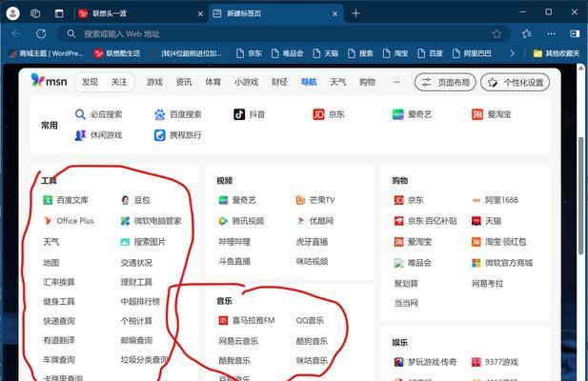588x381 pixels.
Task: Open the 爱淘宝 icon in 常用 row
Action: [x=477, y=114]
